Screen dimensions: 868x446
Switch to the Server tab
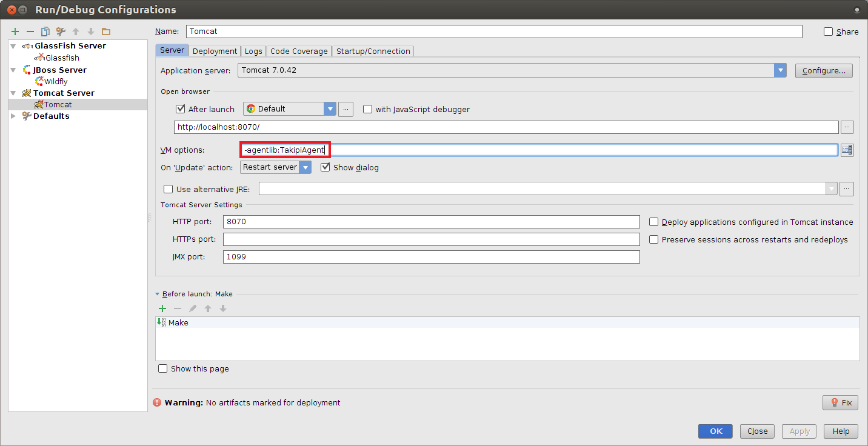pos(172,51)
